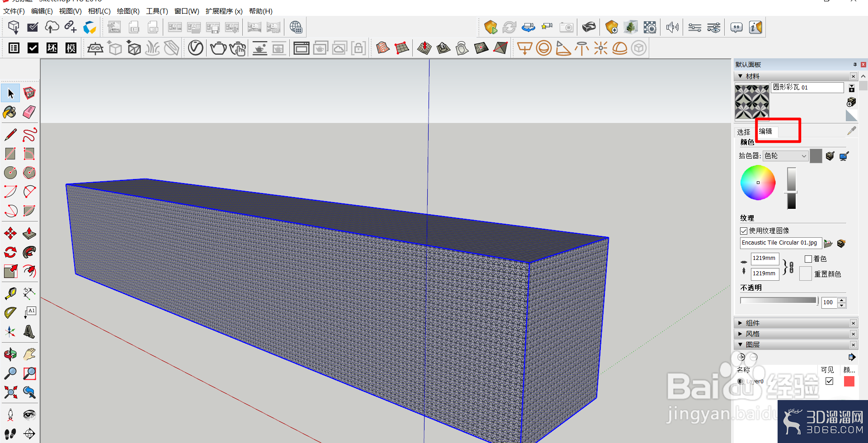Open the color picker type dropdown
The image size is (868, 443).
point(785,156)
